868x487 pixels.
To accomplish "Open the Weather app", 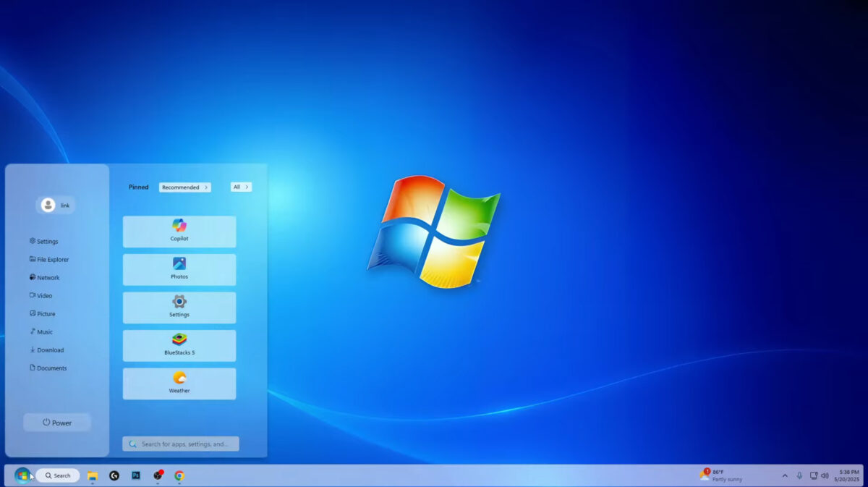I will coord(179,383).
